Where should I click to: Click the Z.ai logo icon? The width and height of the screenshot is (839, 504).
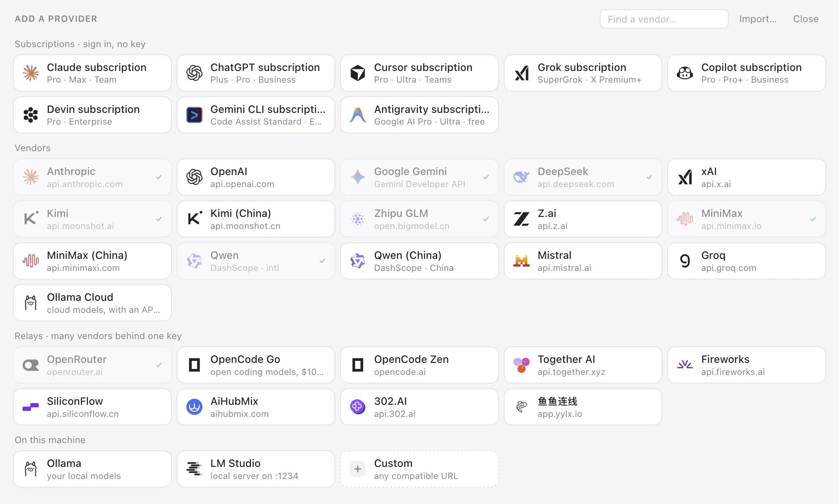coord(522,219)
